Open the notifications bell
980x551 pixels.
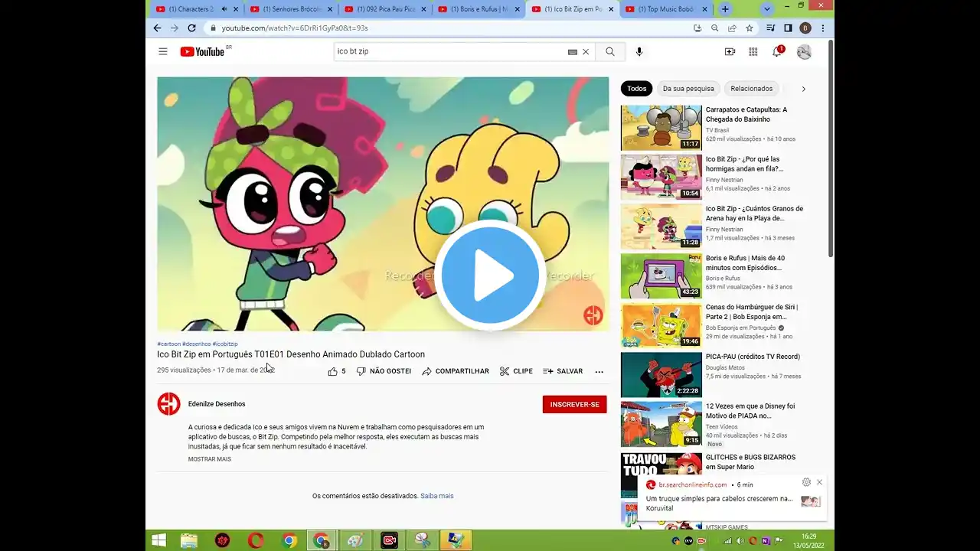(x=777, y=51)
